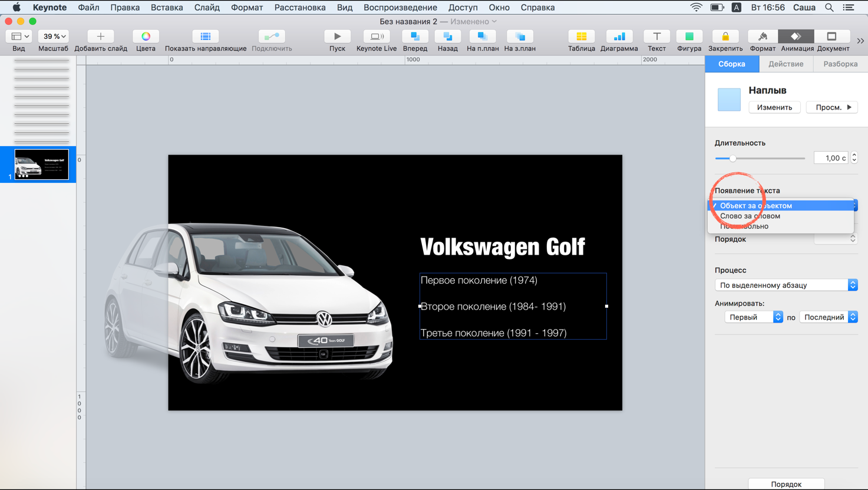Click Bring Forward (Вперед) icon
The image size is (868, 490).
(415, 37)
